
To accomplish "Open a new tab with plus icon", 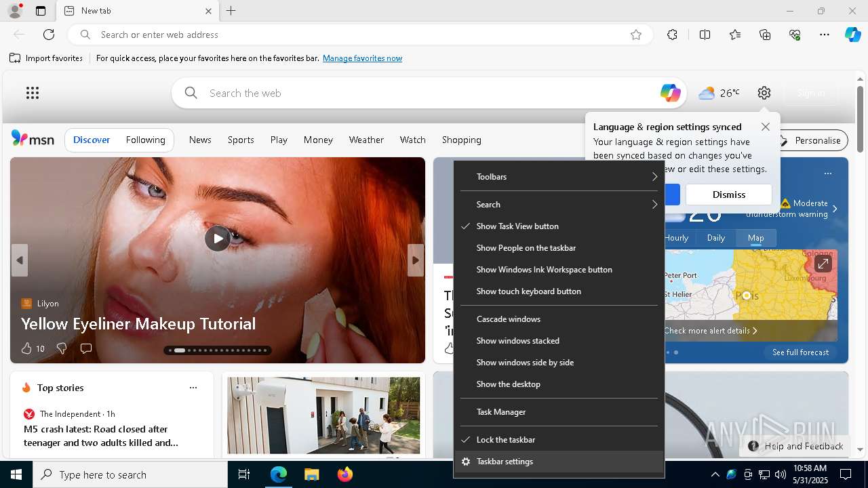I will [x=231, y=11].
